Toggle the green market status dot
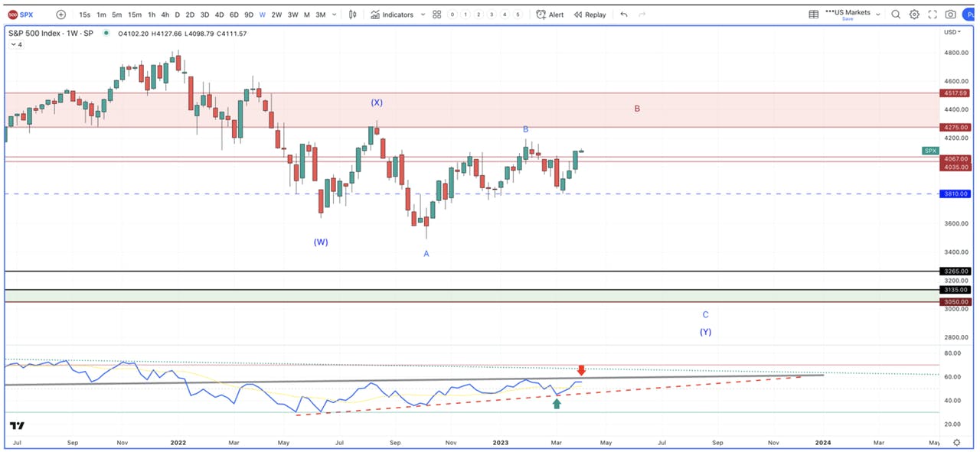 point(106,33)
